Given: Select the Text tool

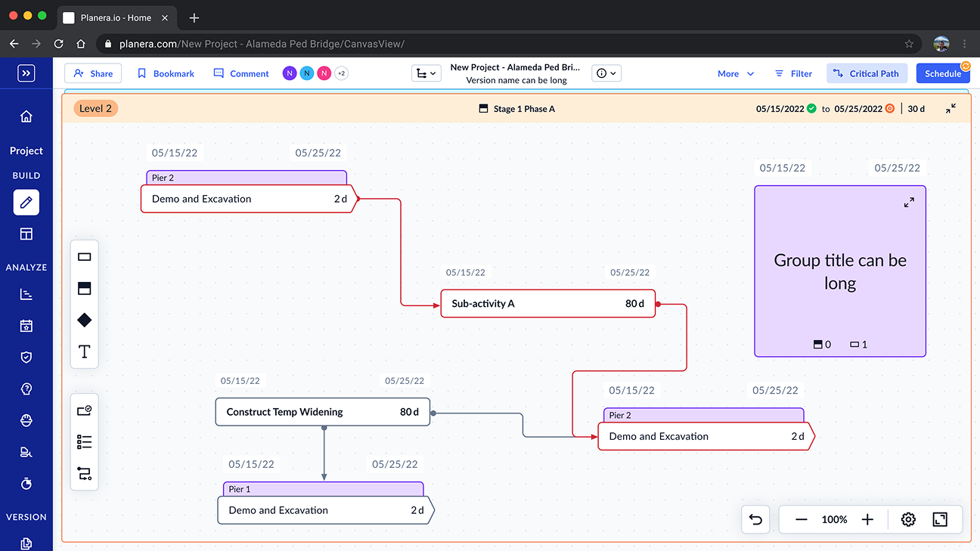Looking at the screenshot, I should (85, 351).
